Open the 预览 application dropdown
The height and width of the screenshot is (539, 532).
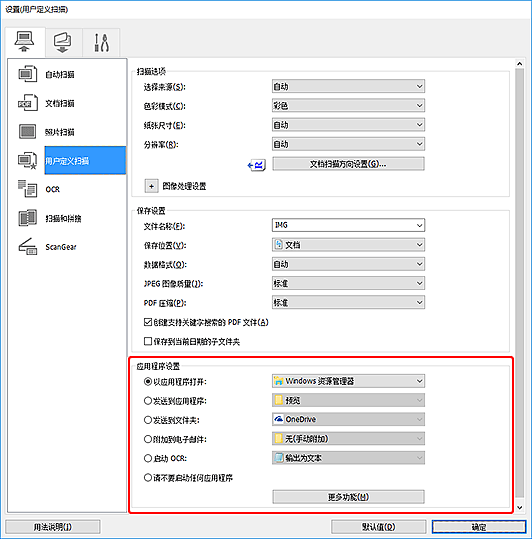pos(348,400)
